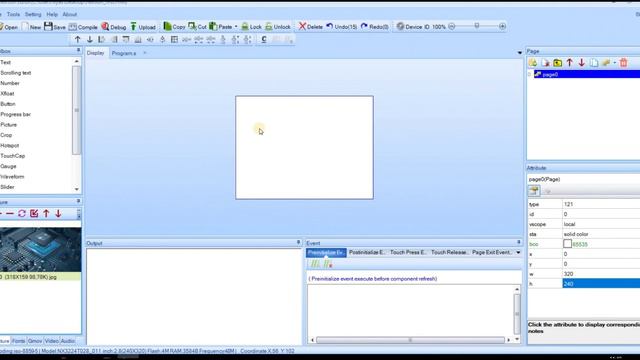This screenshot has width=640, height=360.
Task: Open the Page Exit Event tab
Action: pyautogui.click(x=492, y=253)
